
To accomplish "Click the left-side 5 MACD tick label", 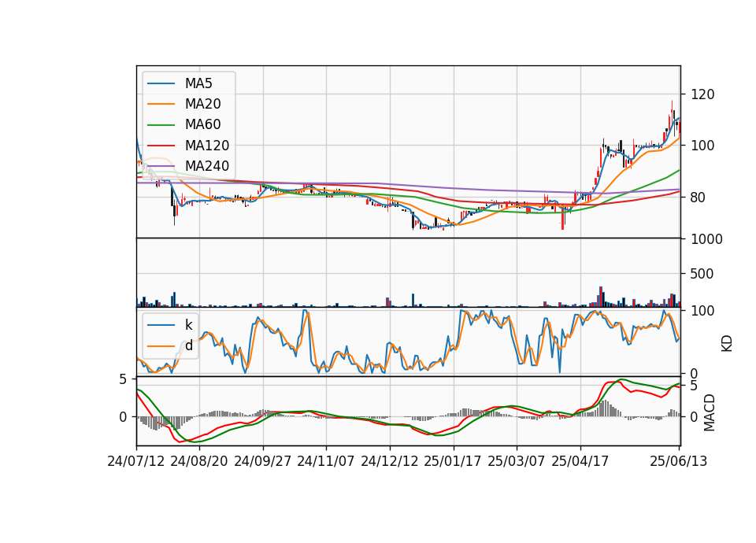I will 123,379.
